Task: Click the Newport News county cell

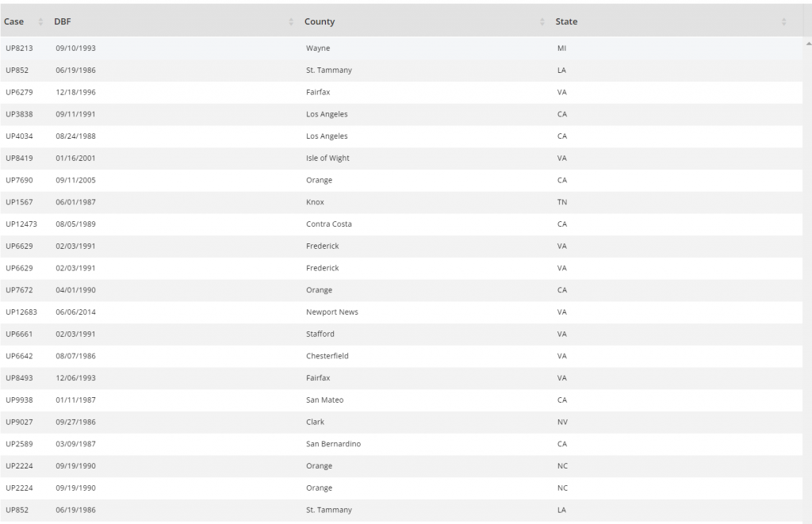Action: point(332,312)
